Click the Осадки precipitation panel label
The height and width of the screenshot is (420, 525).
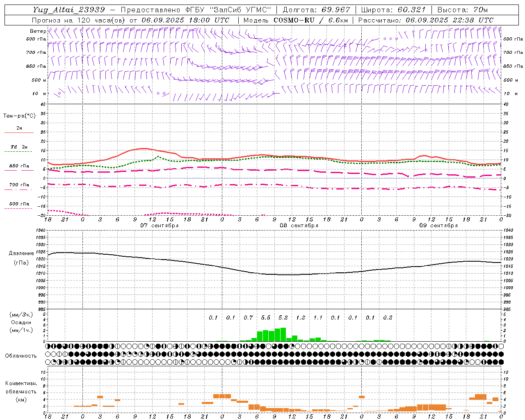click(x=21, y=322)
